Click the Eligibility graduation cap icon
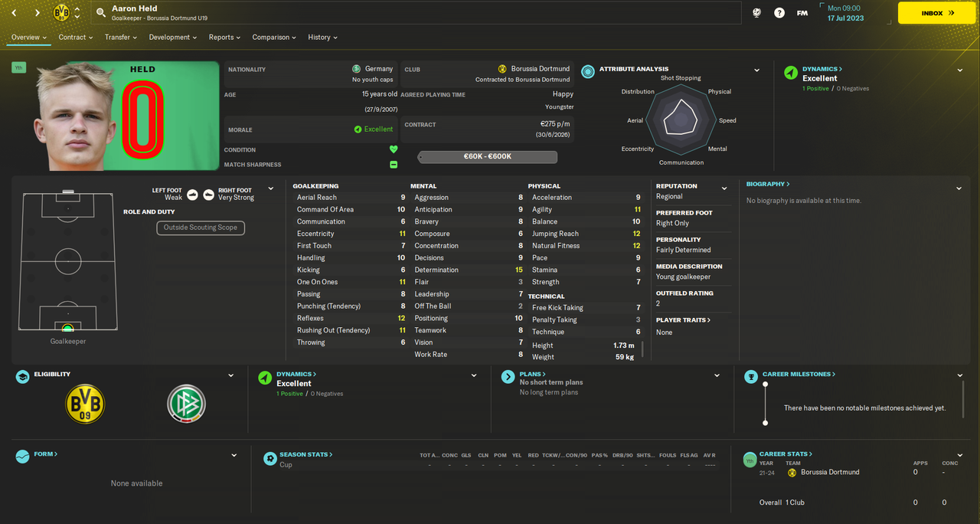The width and height of the screenshot is (980, 524). [22, 376]
